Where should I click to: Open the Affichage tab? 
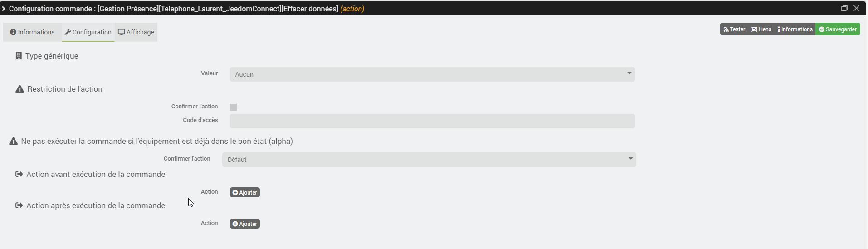pyautogui.click(x=136, y=32)
